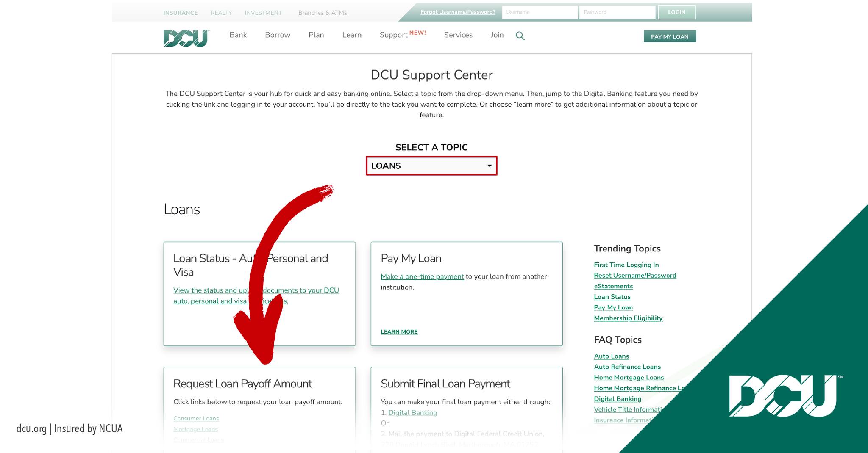
Task: Click the 'Pay My Loan' card title
Action: click(411, 258)
